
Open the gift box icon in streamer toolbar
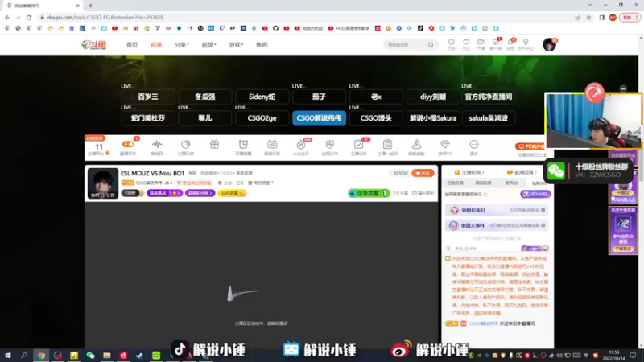point(214,145)
